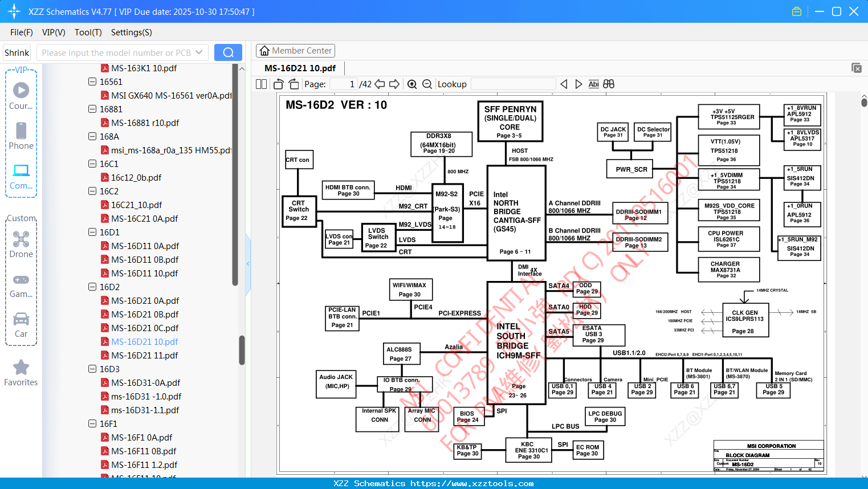Zoom in on the schematic page
The height and width of the screenshot is (489, 868).
click(412, 84)
